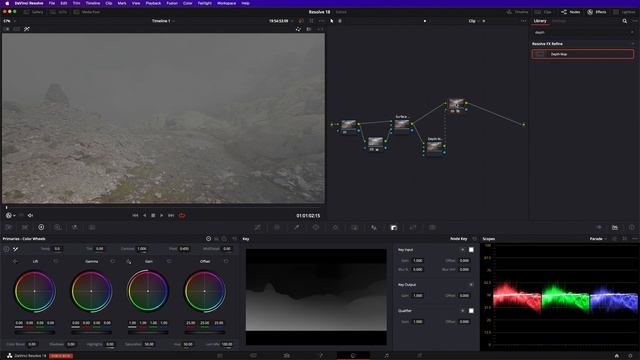The height and width of the screenshot is (360, 640).
Task: Switch to the Settings tab in effects panel
Action: 559,21
